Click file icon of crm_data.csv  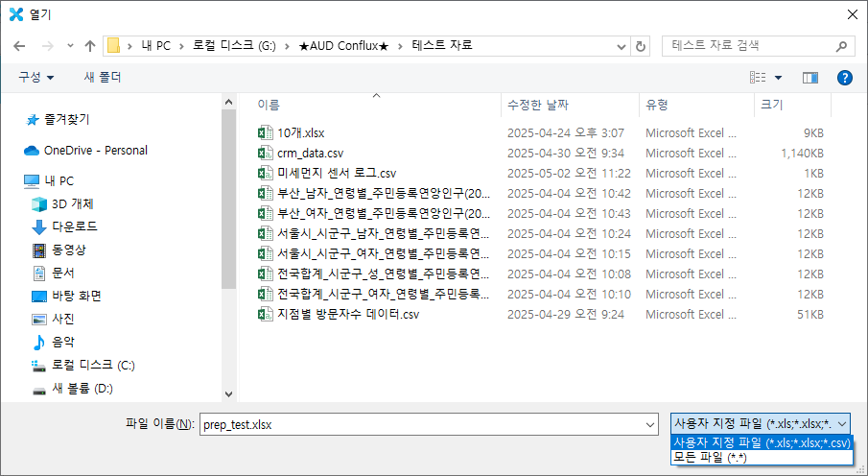(265, 153)
